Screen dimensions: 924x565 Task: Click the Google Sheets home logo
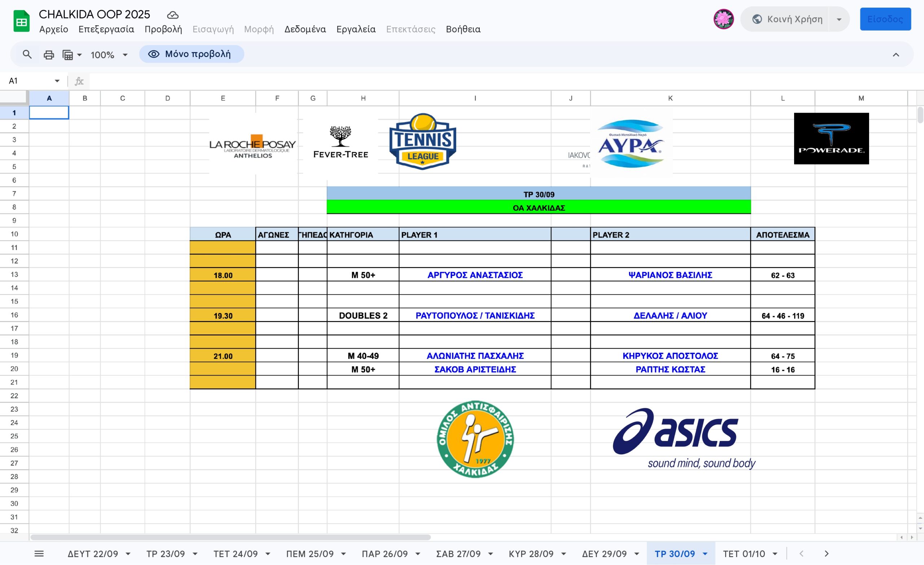(x=22, y=21)
